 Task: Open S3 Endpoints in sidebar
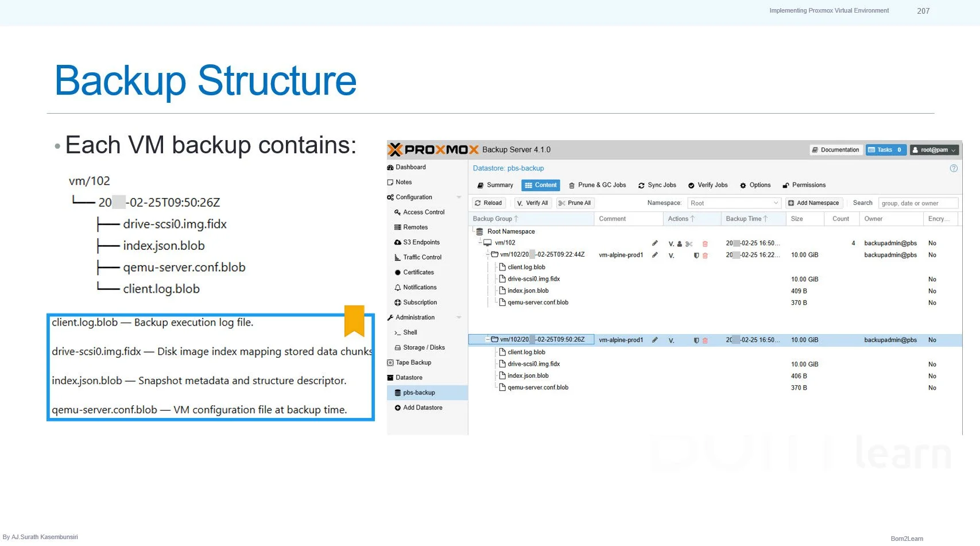click(417, 242)
